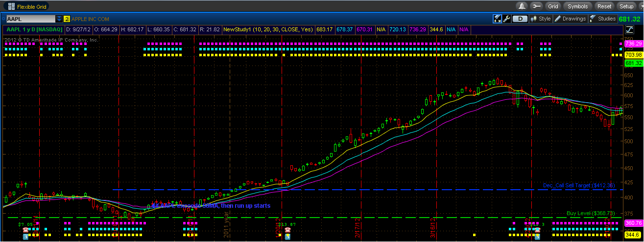The height and width of the screenshot is (242, 644).
Task: Click the rightmost earnings bulb icon
Action: [538, 236]
